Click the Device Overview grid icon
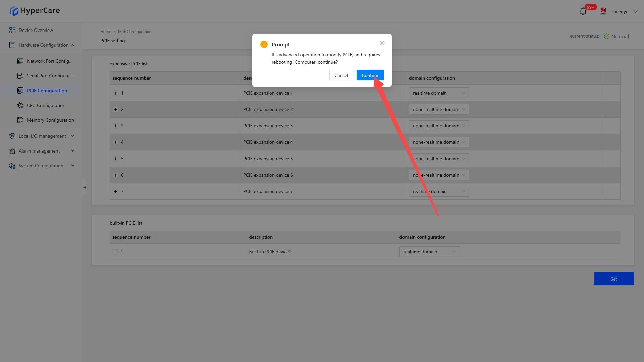644x362 pixels. click(x=12, y=30)
